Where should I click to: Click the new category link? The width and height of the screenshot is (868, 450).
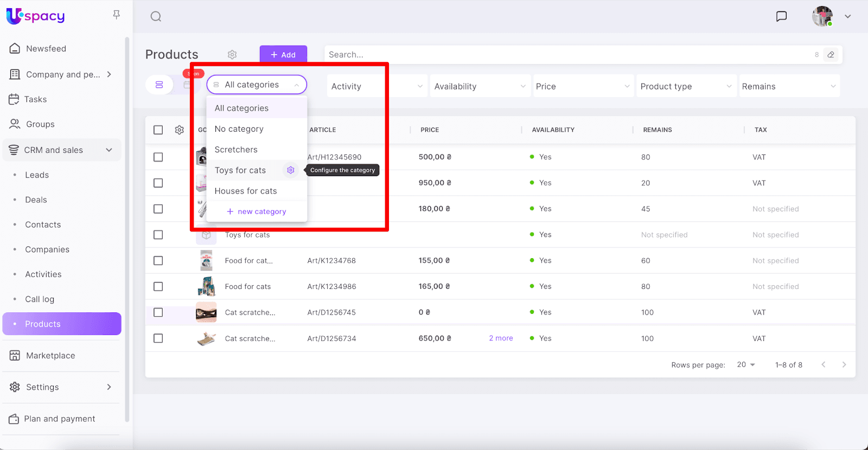click(257, 211)
